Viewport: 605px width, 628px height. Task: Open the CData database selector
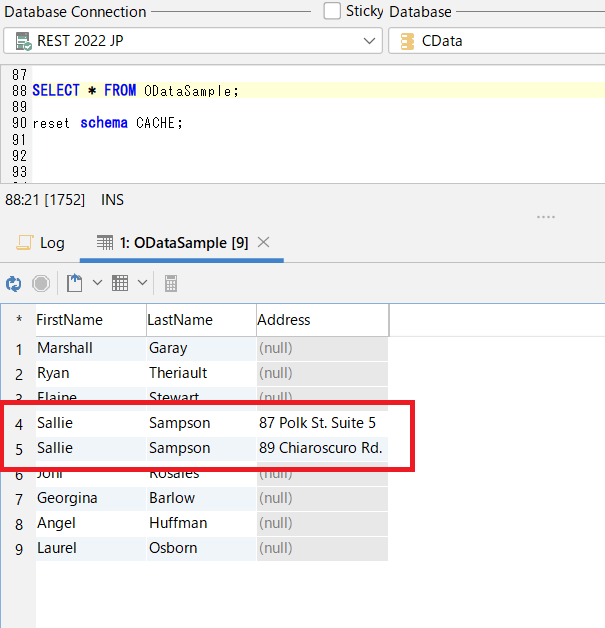[496, 41]
